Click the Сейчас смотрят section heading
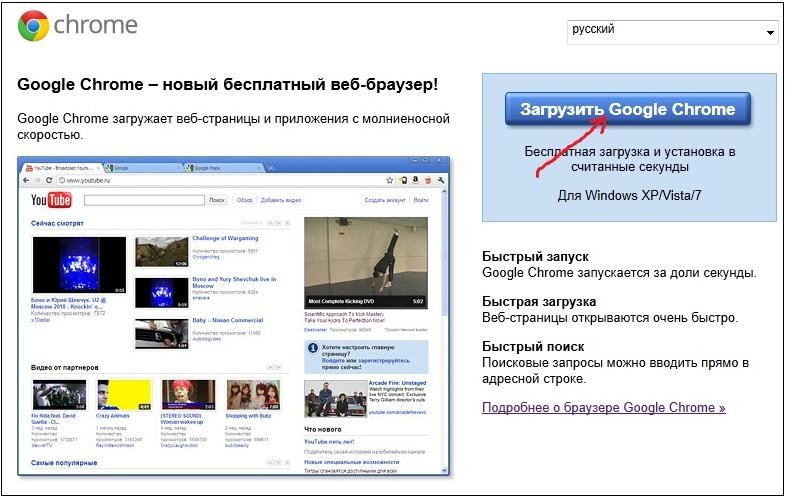This screenshot has height=499, width=787. click(57, 223)
